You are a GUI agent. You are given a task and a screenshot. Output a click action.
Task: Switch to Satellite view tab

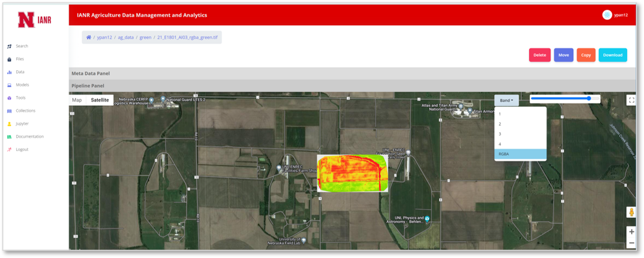[100, 100]
